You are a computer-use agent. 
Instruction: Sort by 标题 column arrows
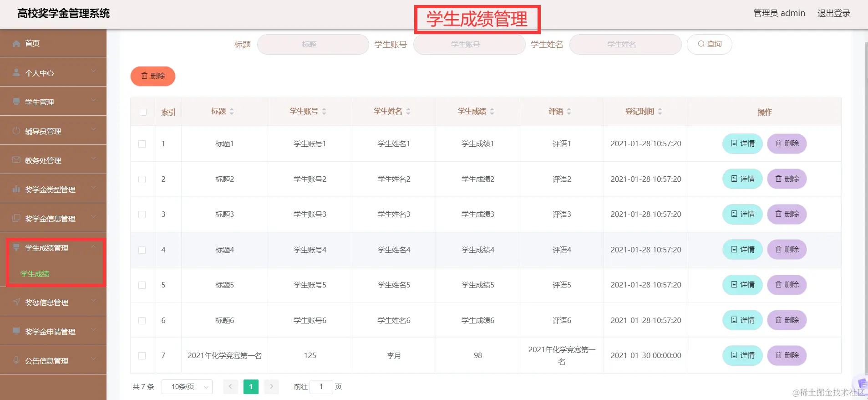pyautogui.click(x=232, y=112)
